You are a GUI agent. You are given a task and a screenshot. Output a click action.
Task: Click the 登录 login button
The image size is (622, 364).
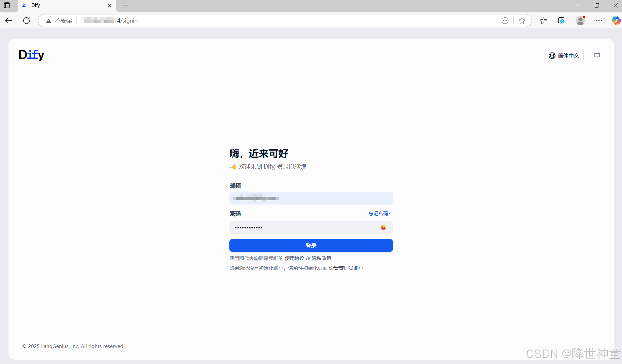(x=311, y=245)
